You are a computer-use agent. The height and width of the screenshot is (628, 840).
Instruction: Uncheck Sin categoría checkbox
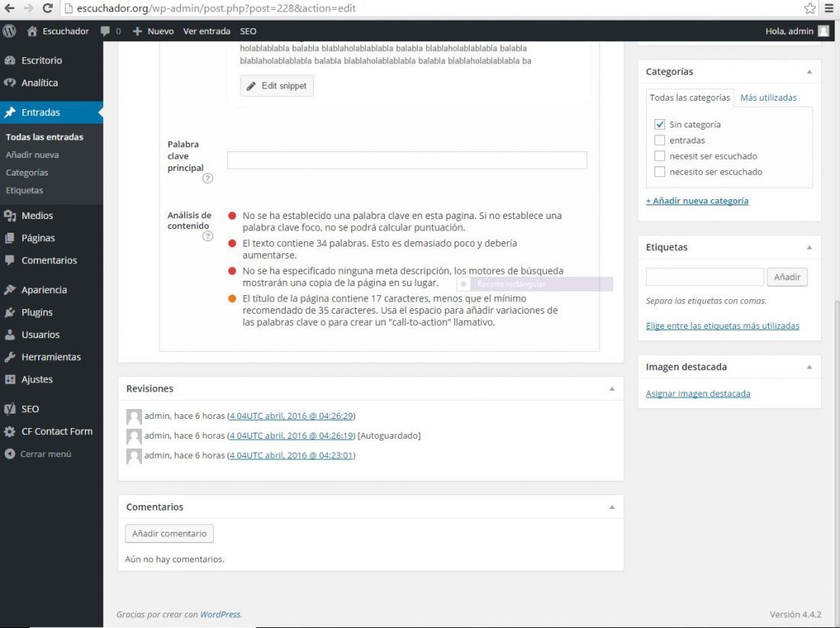pos(660,124)
